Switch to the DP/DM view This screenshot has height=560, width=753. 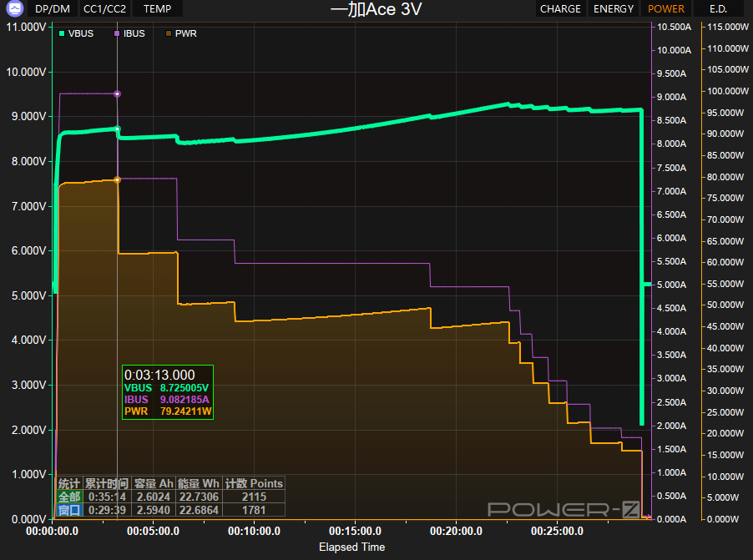(x=53, y=9)
